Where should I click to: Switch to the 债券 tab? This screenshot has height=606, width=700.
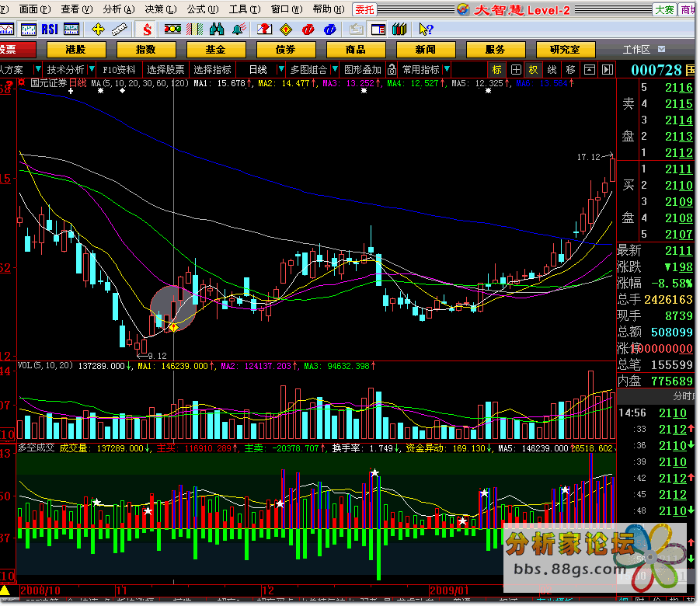point(286,49)
